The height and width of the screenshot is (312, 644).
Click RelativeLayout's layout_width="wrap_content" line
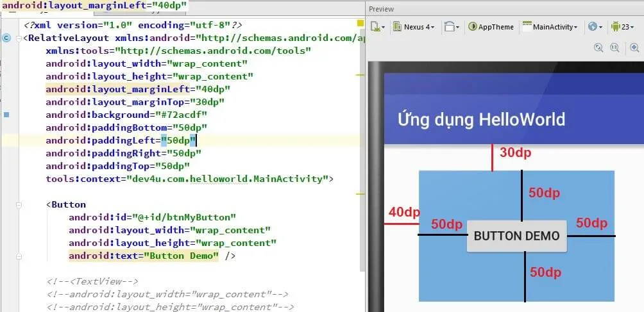tap(147, 64)
